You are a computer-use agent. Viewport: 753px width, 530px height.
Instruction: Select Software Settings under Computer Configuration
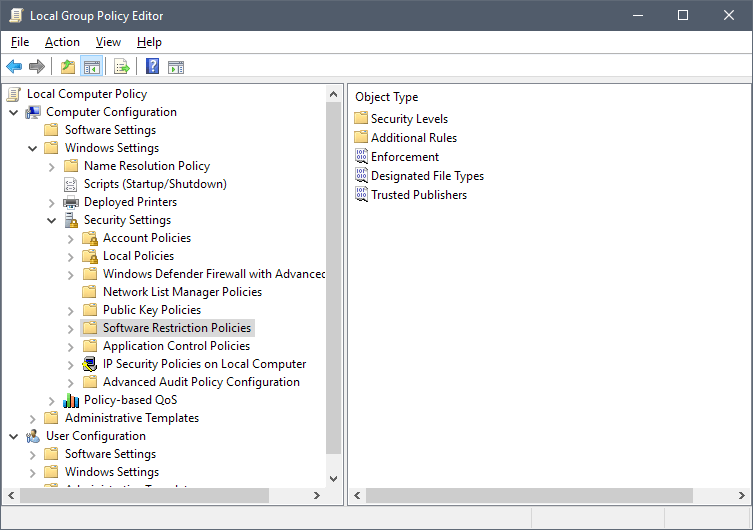pyautogui.click(x=110, y=130)
